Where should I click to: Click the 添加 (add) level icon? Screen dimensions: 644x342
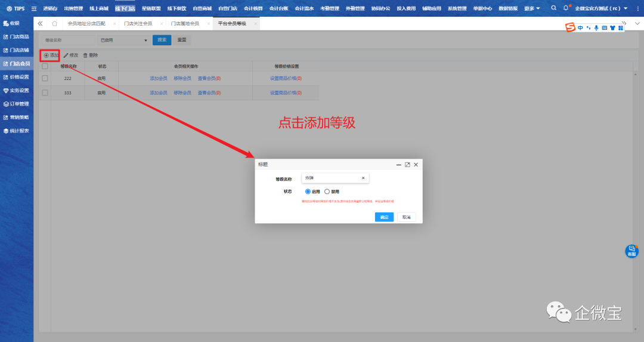pos(47,56)
